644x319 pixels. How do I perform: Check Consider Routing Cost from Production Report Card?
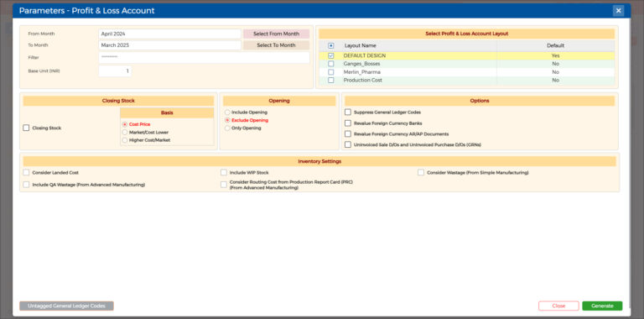point(223,185)
